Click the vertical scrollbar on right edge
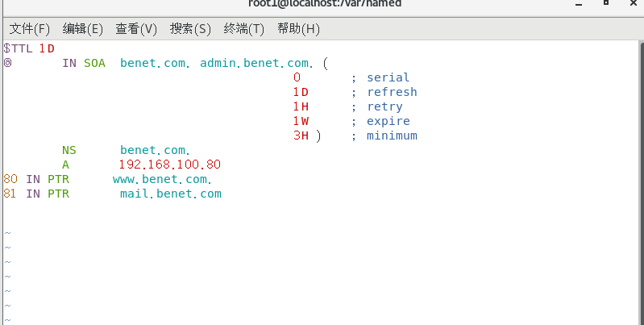Viewport: 644px width, 325px height. (x=642, y=182)
